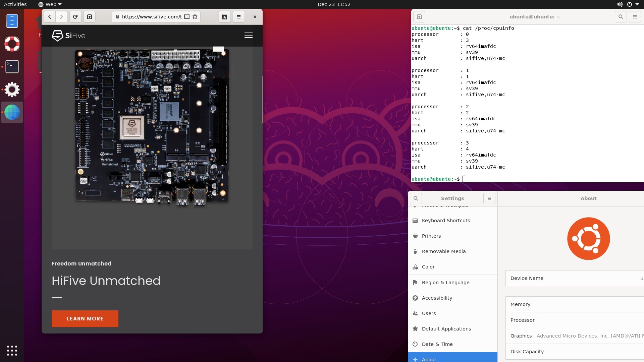Viewport: 644px width, 362px height.
Task: Open the clock and calendar panel
Action: (334, 4)
